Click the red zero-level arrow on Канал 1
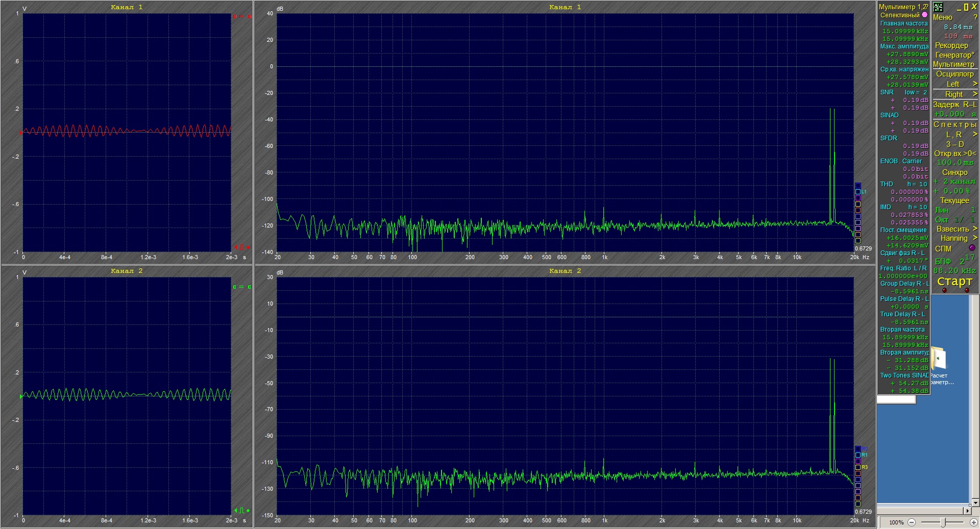This screenshot has height=529, width=980. (x=21, y=133)
